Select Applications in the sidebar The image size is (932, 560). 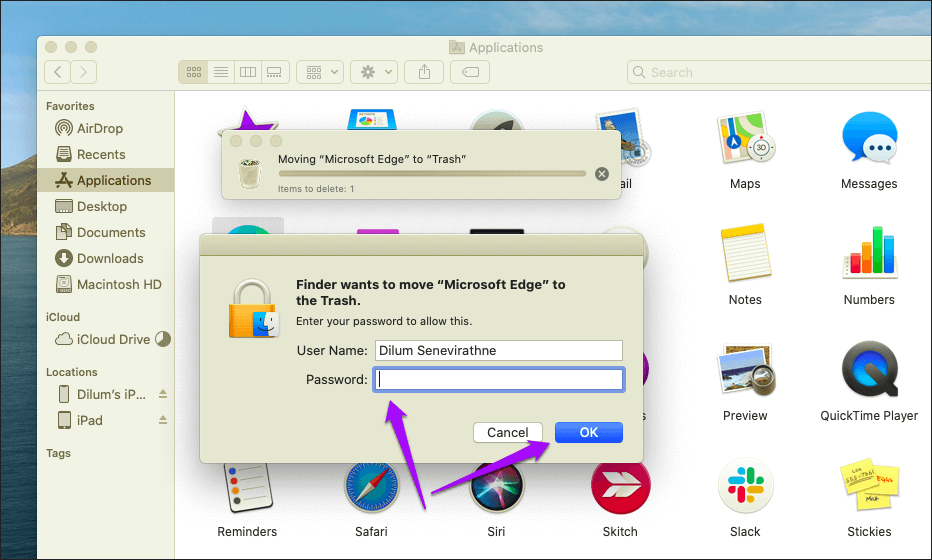106,180
